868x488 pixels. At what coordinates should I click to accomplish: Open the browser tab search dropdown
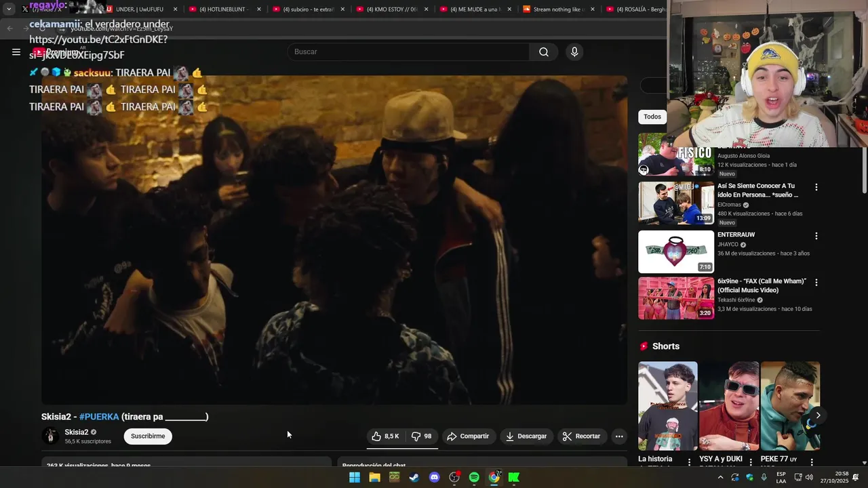pos(9,9)
